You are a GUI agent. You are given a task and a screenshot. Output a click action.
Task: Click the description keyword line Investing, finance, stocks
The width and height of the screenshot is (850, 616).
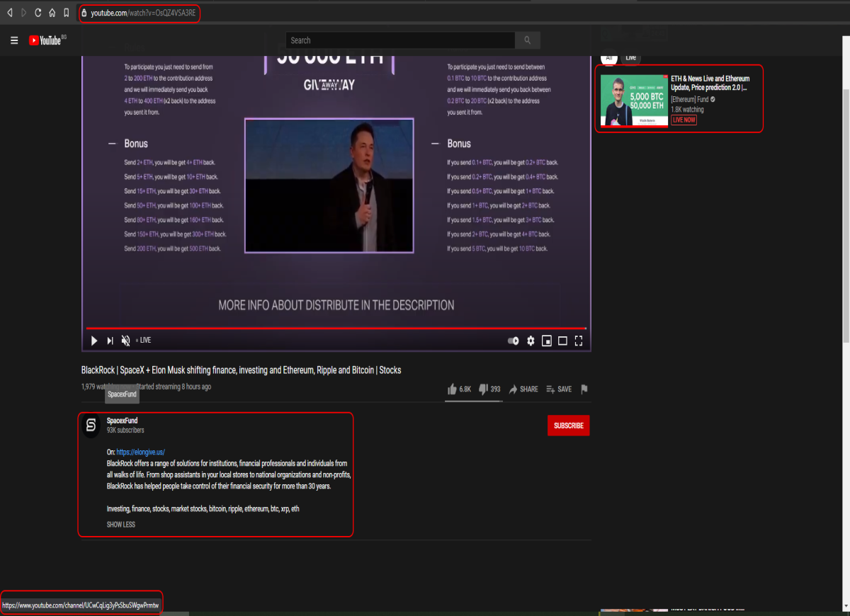tap(203, 509)
